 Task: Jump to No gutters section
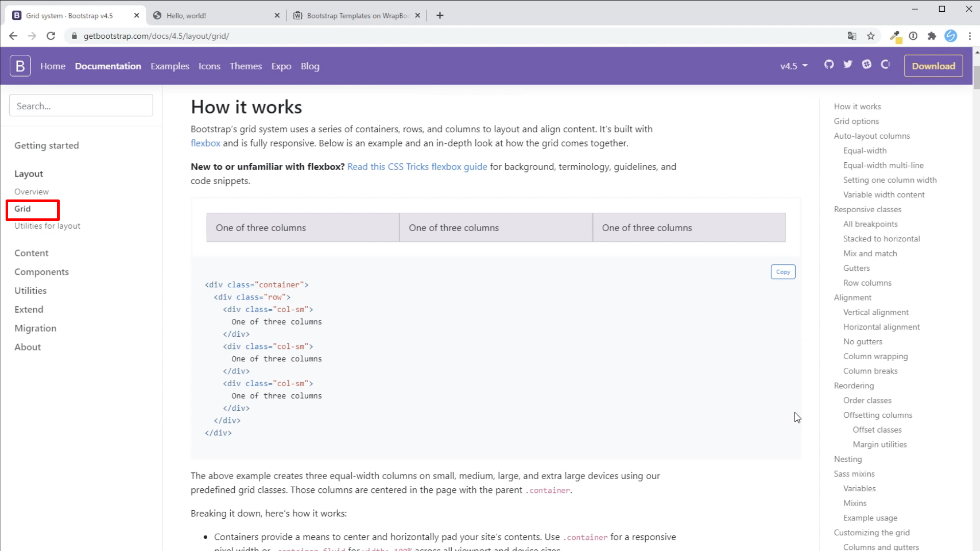tap(863, 342)
